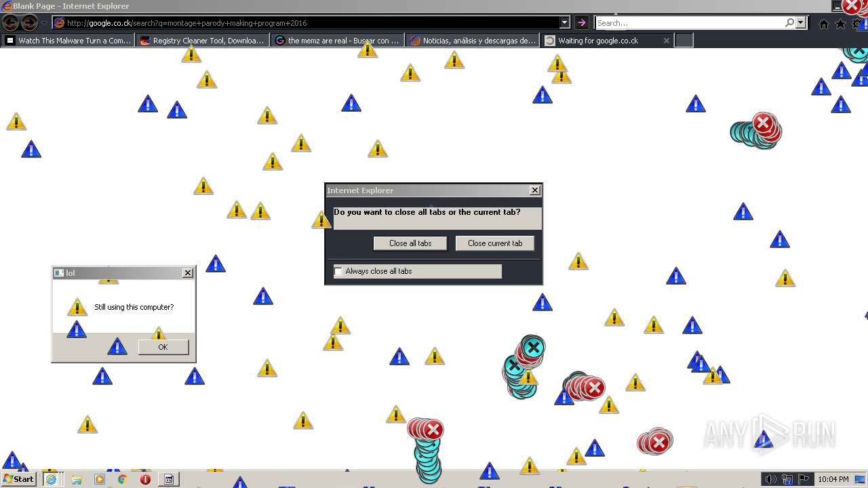The image size is (868, 488).
Task: Switch to 'Noticias, análisis y descargas' tab
Action: point(473,41)
